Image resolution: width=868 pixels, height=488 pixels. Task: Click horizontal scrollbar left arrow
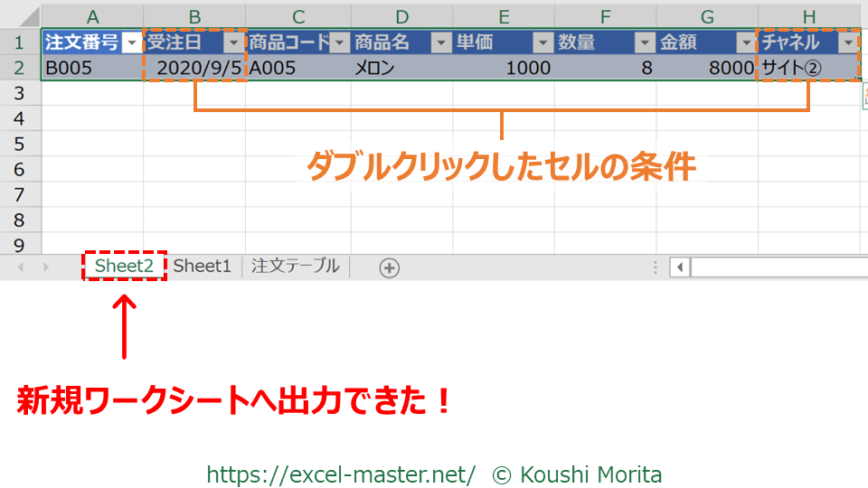click(679, 267)
